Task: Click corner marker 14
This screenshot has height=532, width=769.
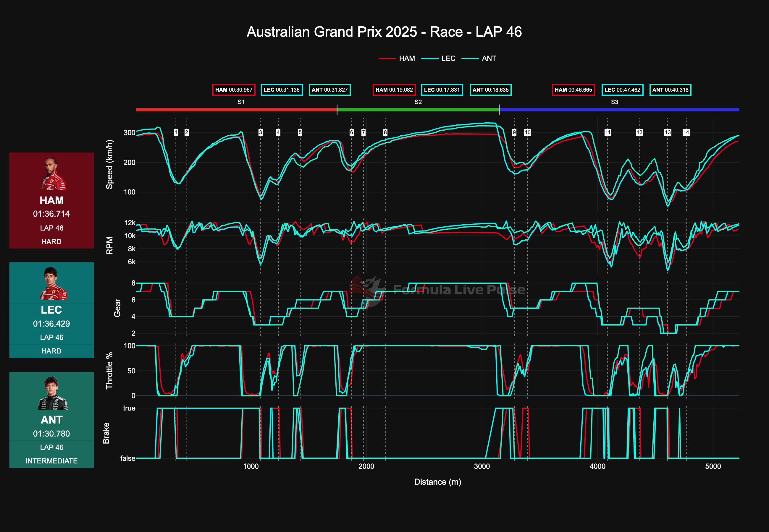Action: (686, 132)
